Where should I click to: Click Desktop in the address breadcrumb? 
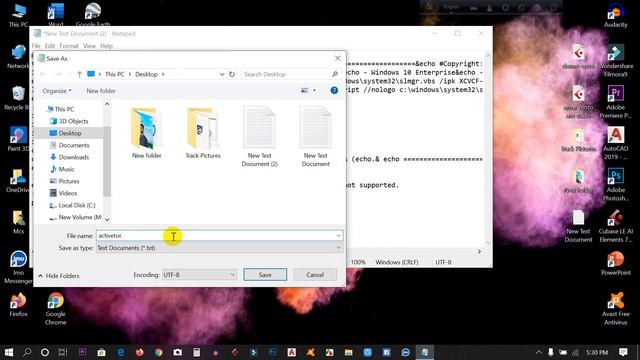[146, 74]
